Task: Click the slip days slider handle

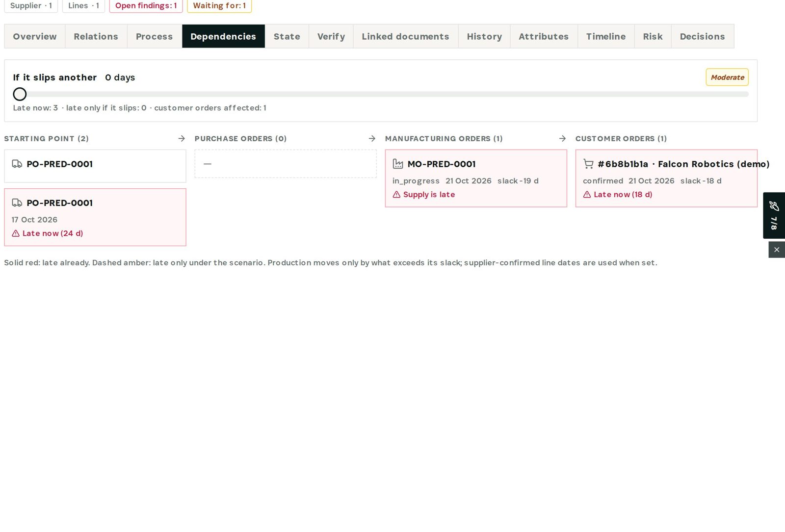Action: [20, 94]
